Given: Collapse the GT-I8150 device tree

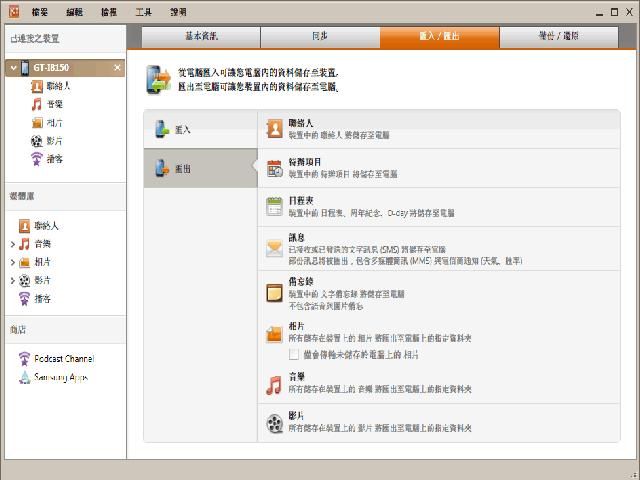Looking at the screenshot, I should pos(11,68).
